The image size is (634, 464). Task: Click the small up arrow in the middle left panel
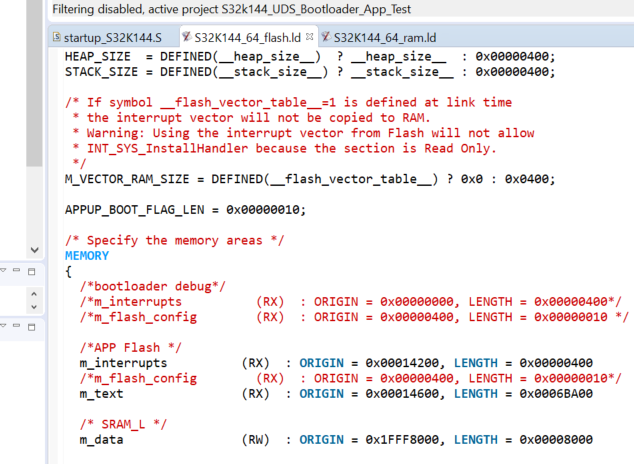coord(34,294)
